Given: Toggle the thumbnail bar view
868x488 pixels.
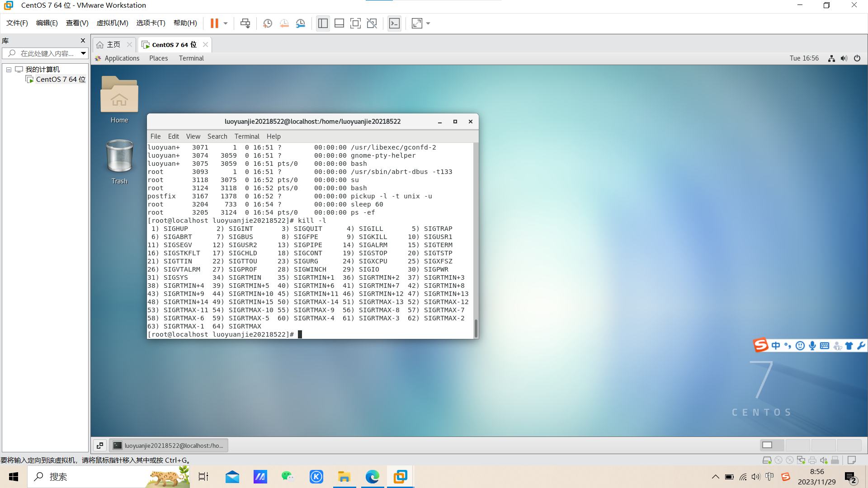Looking at the screenshot, I should (x=339, y=23).
